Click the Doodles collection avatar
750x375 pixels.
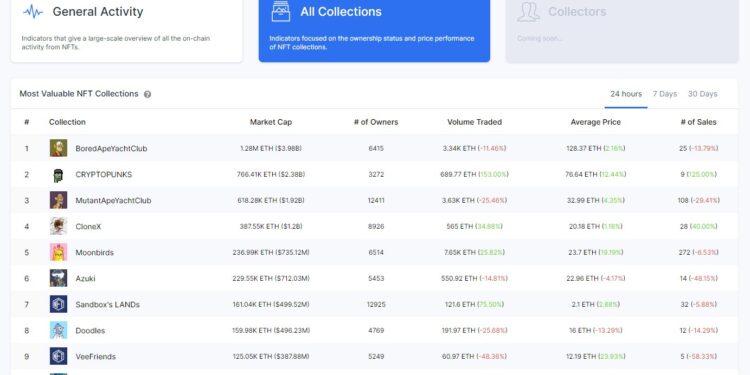pos(58,331)
